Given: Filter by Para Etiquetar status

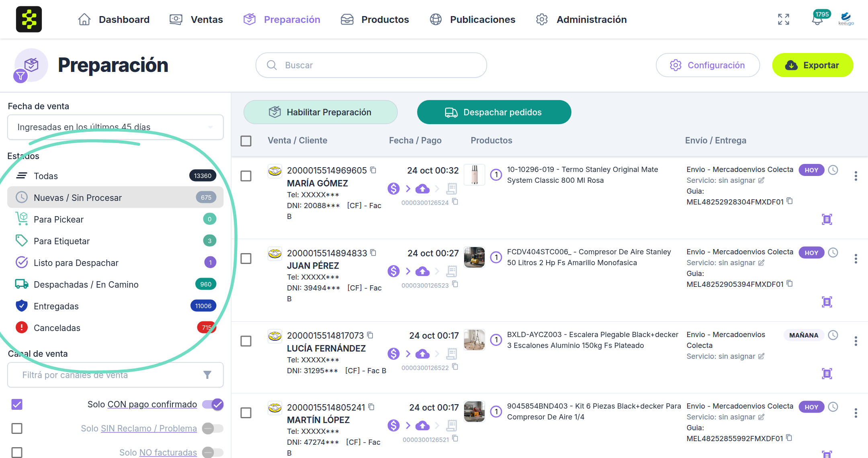Looking at the screenshot, I should click(115, 241).
